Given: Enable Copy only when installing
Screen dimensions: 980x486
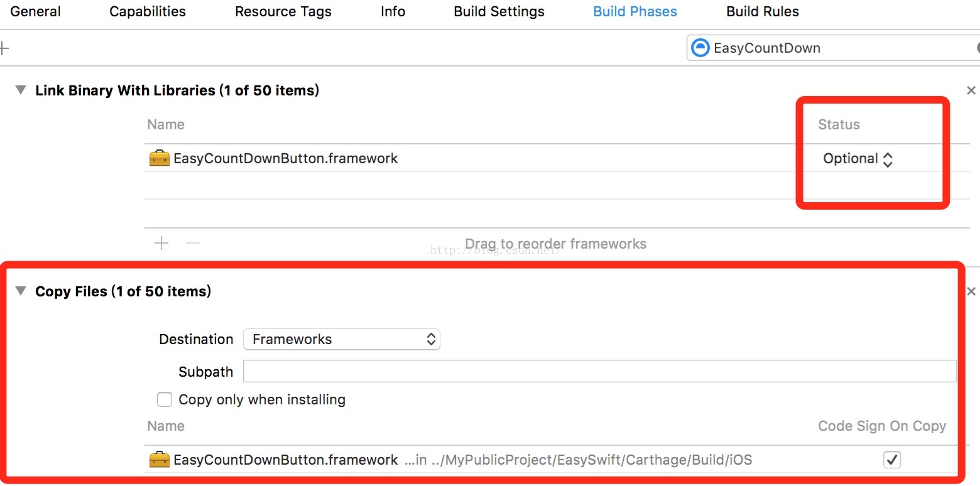Looking at the screenshot, I should (165, 399).
